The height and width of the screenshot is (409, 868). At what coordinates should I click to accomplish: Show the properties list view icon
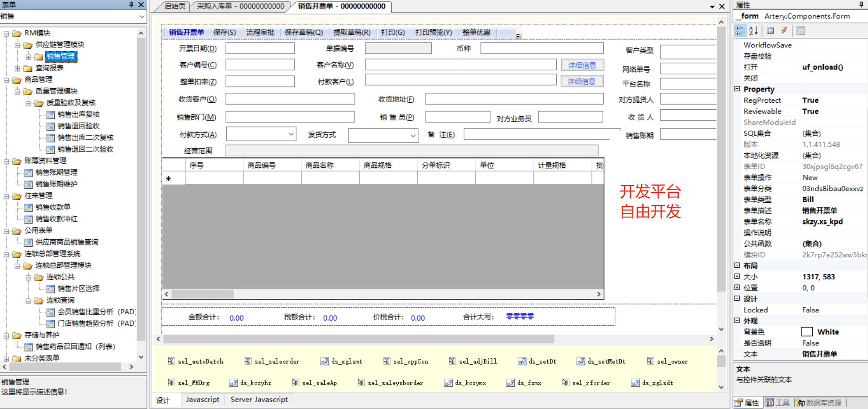click(770, 31)
